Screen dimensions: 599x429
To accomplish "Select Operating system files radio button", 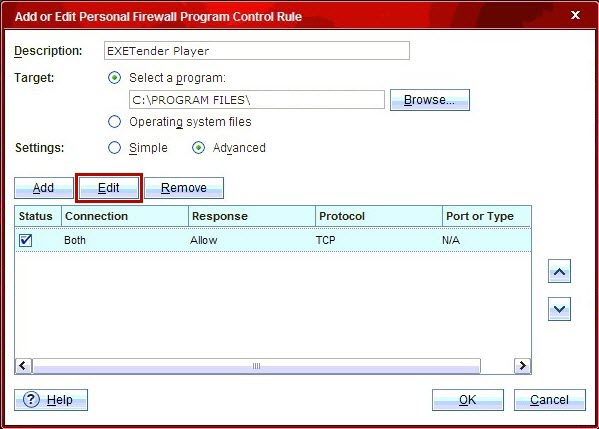I will [115, 122].
